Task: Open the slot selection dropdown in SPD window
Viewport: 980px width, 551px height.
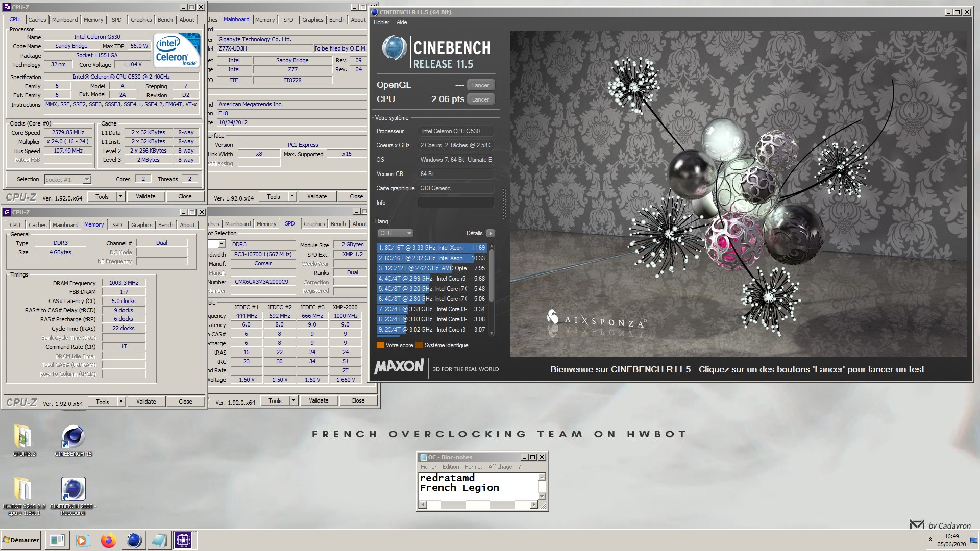Action: pos(221,244)
